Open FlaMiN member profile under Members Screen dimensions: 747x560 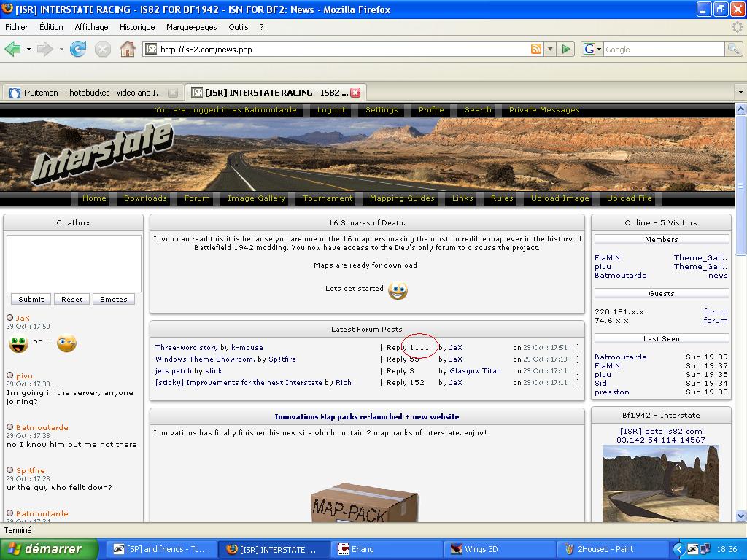[607, 257]
